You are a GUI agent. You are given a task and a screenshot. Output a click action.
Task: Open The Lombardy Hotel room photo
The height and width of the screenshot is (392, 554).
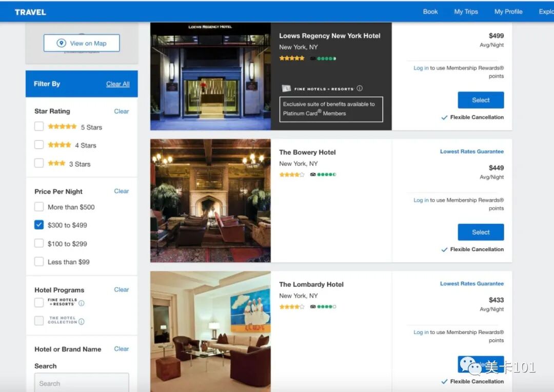[211, 332]
